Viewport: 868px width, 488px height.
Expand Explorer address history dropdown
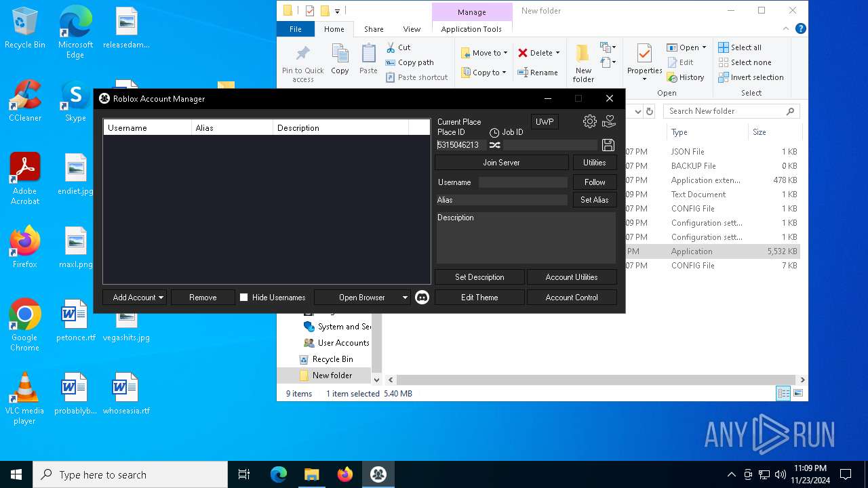[637, 111]
